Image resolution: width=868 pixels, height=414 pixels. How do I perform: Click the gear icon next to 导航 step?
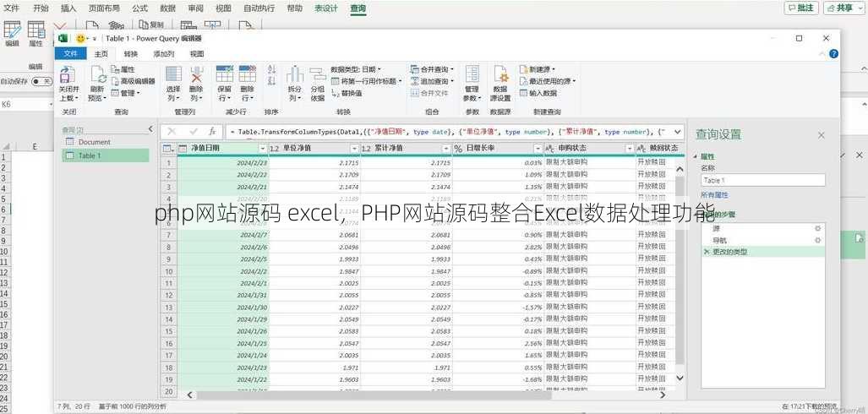(x=817, y=240)
